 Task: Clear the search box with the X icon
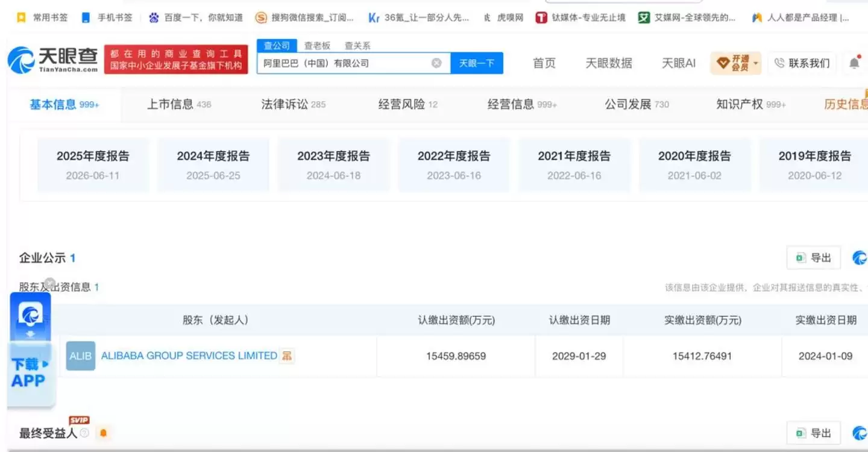point(436,63)
